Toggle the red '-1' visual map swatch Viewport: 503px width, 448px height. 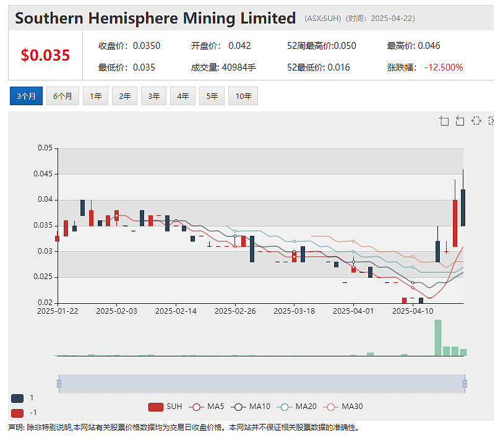coord(17,413)
